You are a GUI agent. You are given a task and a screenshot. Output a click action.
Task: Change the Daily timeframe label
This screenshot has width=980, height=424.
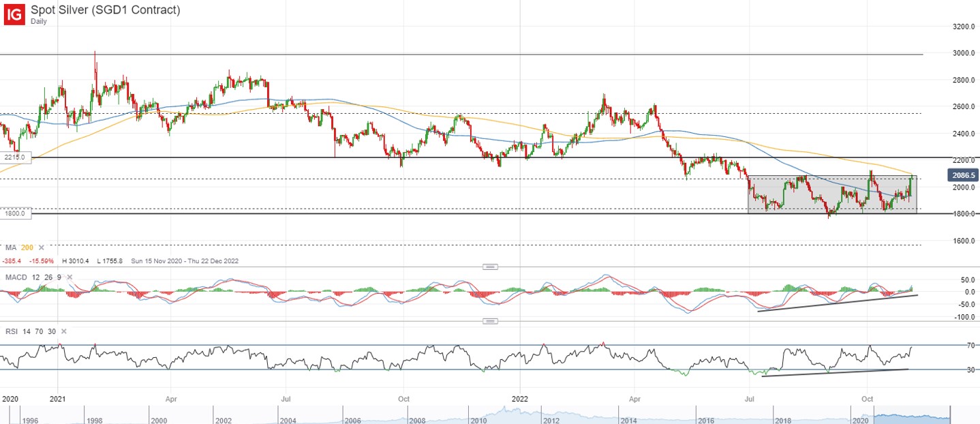click(39, 21)
